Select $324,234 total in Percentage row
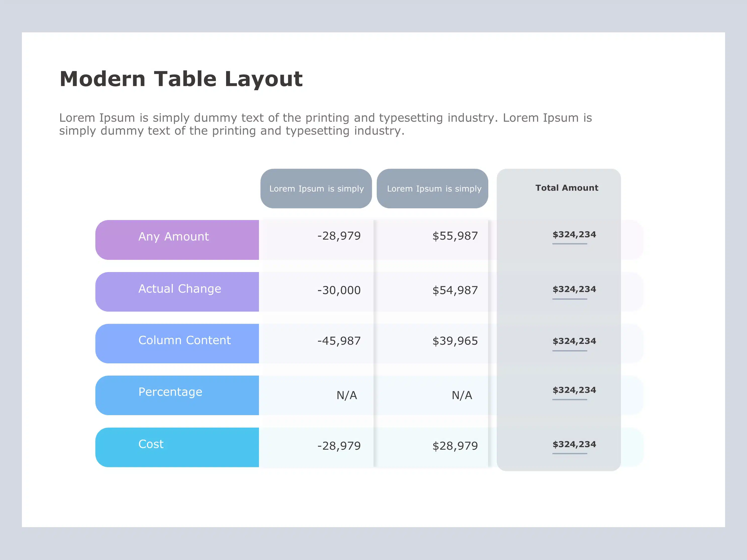747x560 pixels. (x=574, y=390)
